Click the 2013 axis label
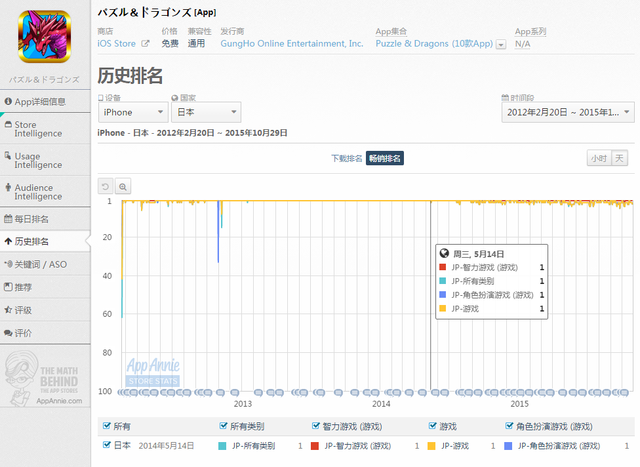640x467 pixels. pyautogui.click(x=243, y=404)
